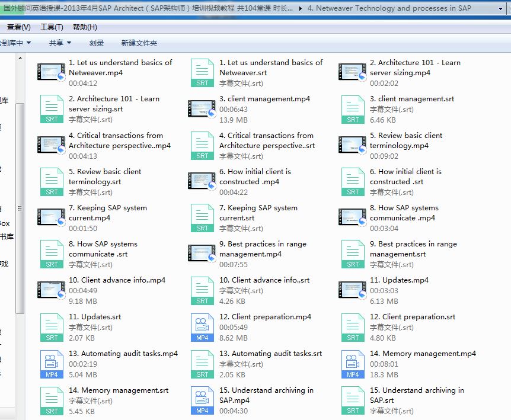Screen dimensions: 511x420
Task: Click the 新建文件夹 button
Action: coord(139,43)
